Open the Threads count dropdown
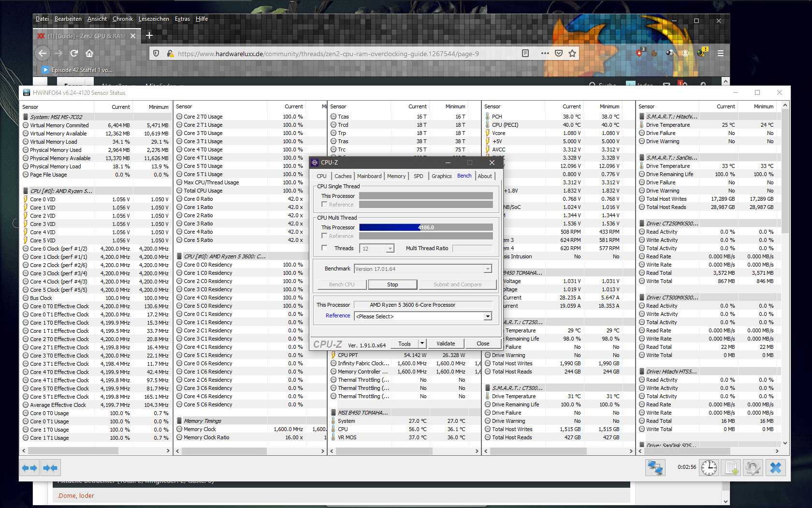 pyautogui.click(x=390, y=249)
